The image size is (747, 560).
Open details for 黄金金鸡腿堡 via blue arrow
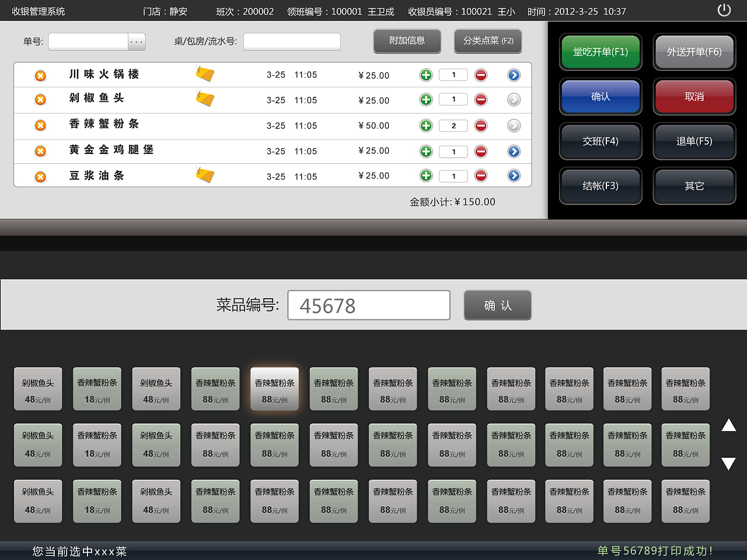pos(513,151)
